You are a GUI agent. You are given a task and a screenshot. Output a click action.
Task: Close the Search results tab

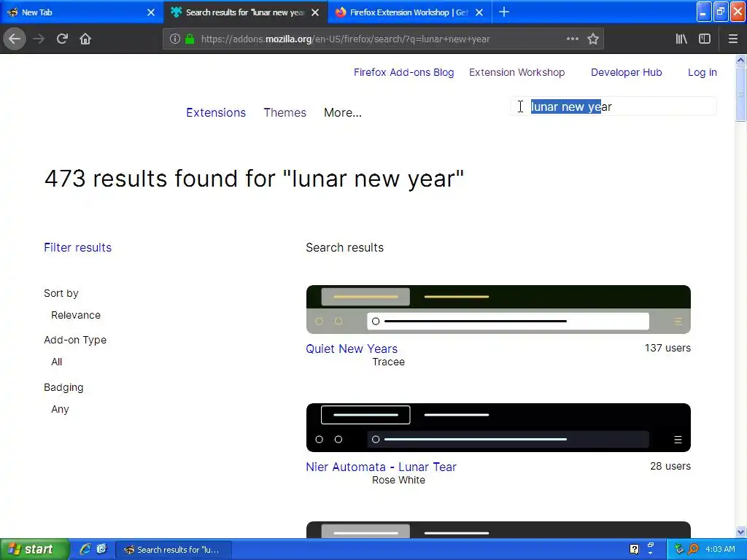(315, 12)
